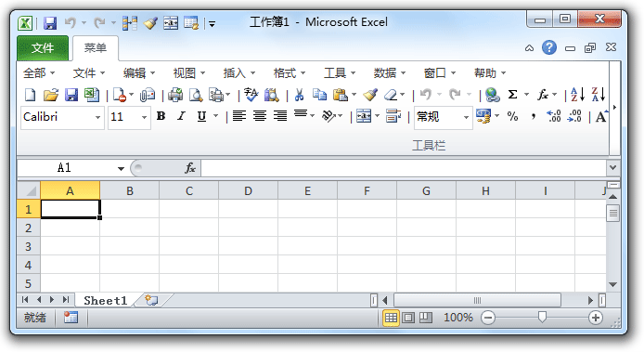Click the macro recording icon in status bar
644x352 pixels.
pos(71,317)
